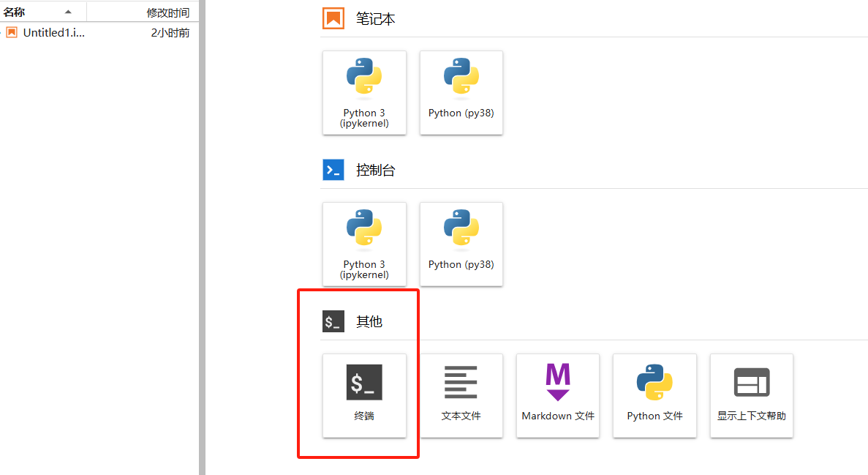Sort file list by 名称 column
The width and height of the screenshot is (868, 475).
coord(43,12)
